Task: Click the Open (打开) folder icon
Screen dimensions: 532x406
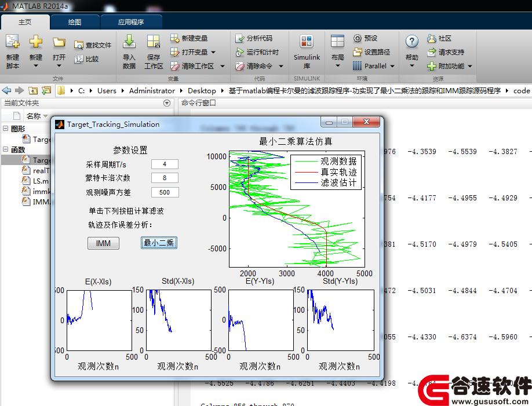Action: coord(59,42)
